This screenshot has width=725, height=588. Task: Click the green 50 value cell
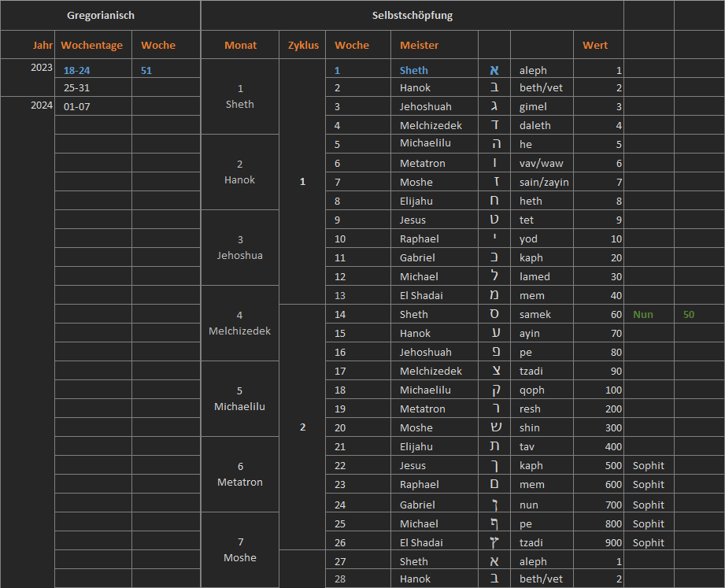(x=699, y=314)
